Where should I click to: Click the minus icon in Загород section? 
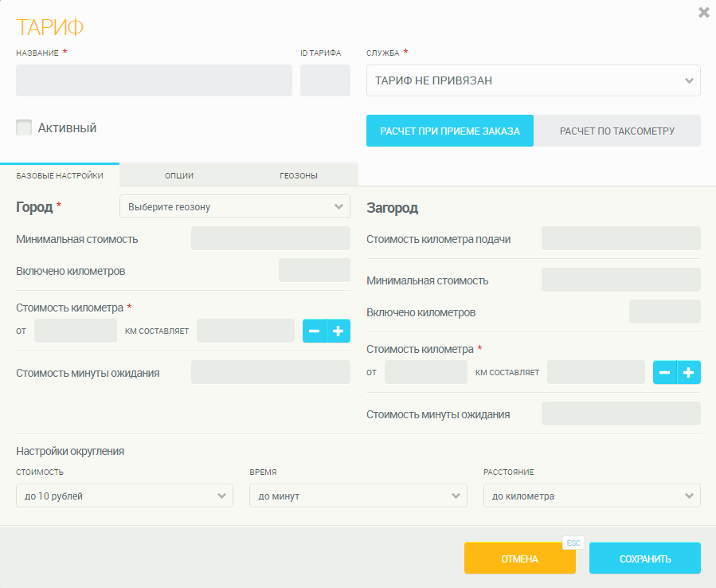[665, 372]
